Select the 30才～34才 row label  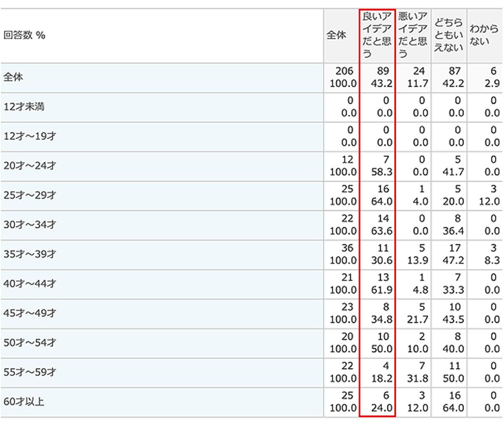coord(30,225)
